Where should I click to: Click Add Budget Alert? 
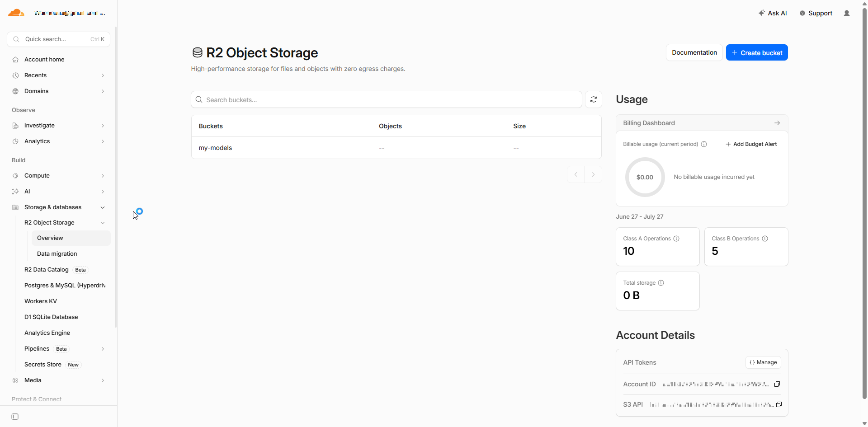tap(751, 144)
